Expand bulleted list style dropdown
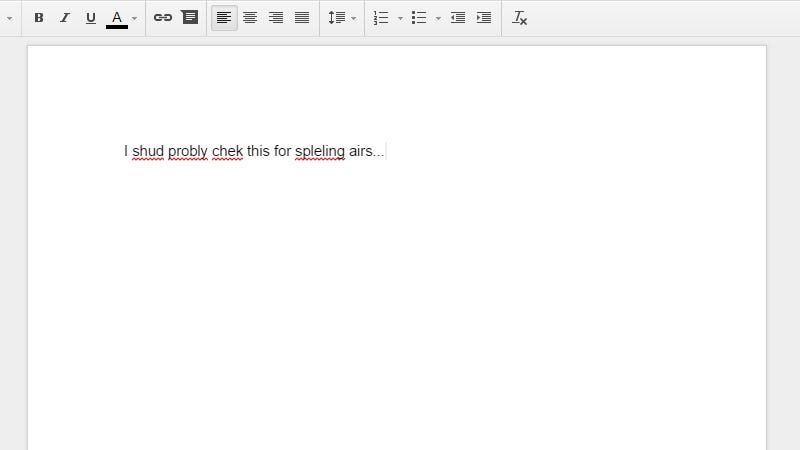 click(438, 18)
